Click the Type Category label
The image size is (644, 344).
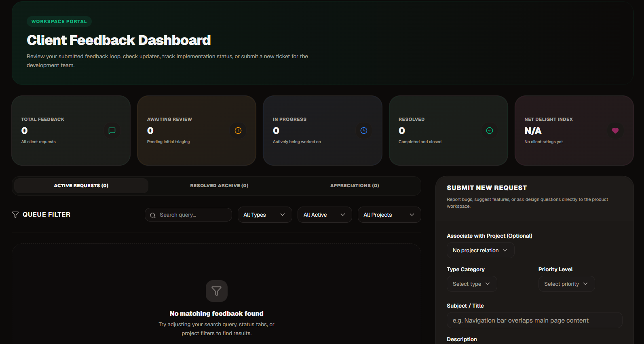(466, 269)
